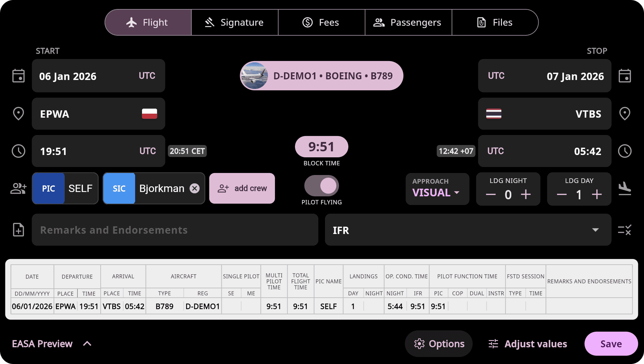The image size is (644, 364).
Task: Open the Approach VISUAL dropdown
Action: 436,192
